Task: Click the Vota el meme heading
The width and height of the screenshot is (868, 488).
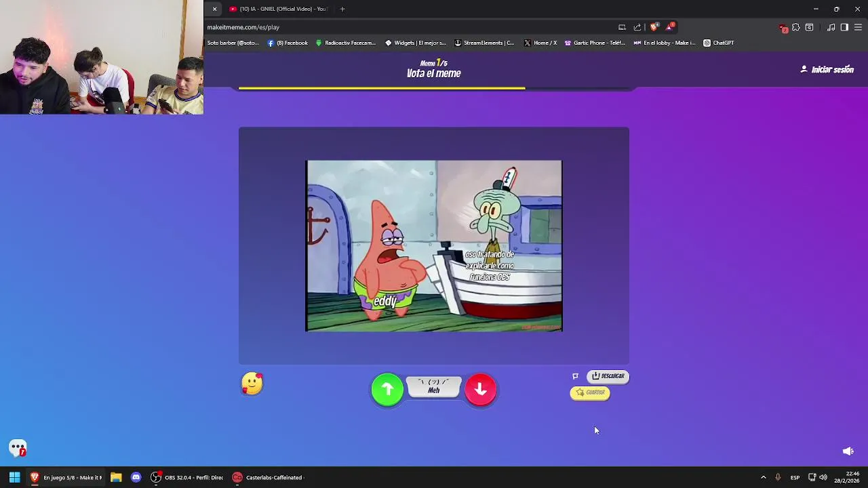Action: click(434, 73)
